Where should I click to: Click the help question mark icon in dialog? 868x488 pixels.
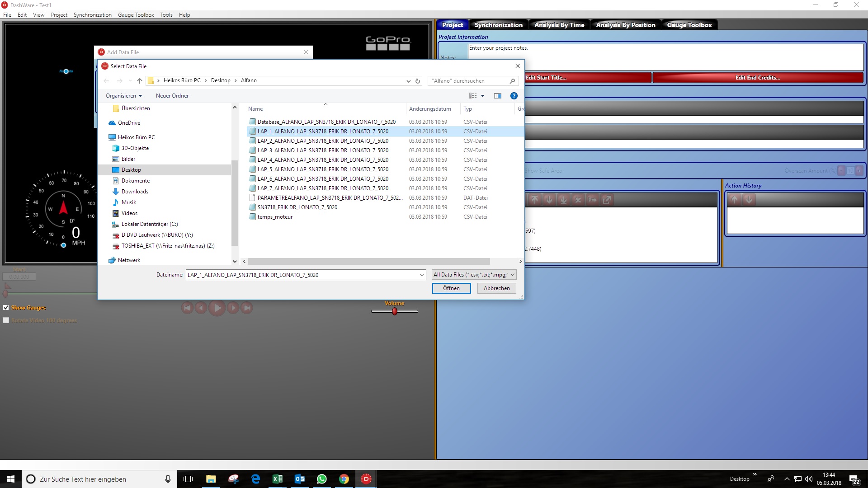(514, 96)
